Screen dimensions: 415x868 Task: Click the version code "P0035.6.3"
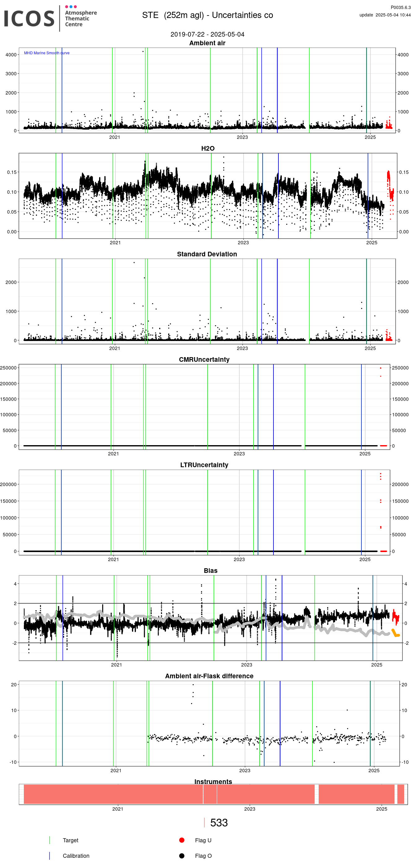coord(400,7)
